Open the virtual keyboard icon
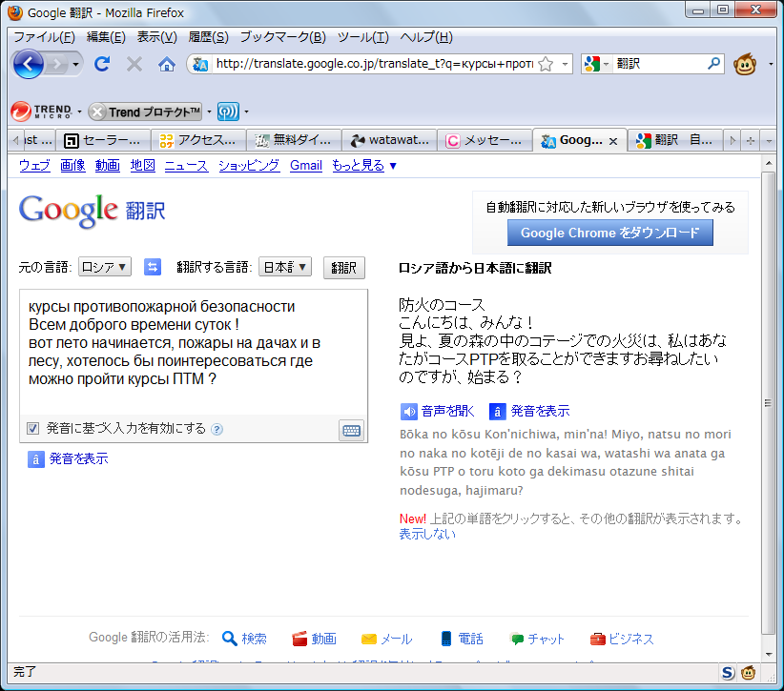Viewport: 784px width, 691px height. (351, 430)
